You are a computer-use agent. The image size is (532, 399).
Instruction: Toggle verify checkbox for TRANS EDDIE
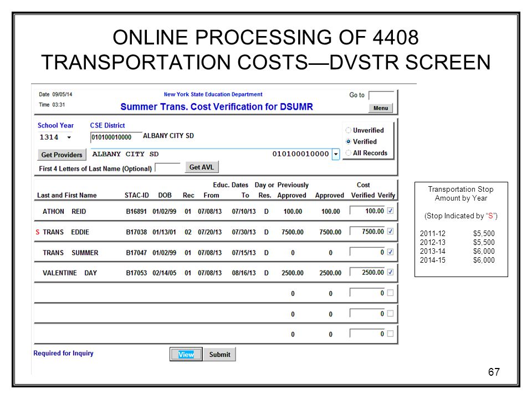point(391,232)
